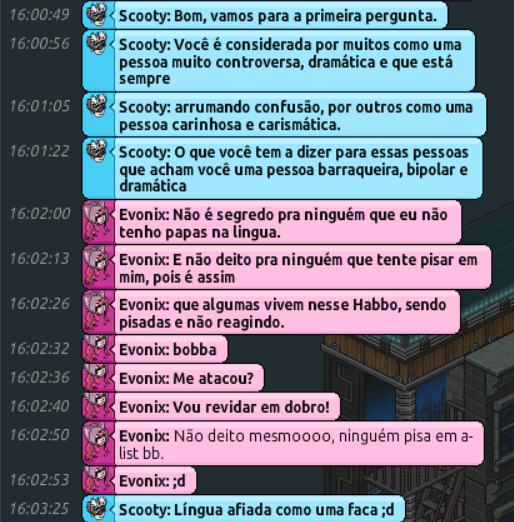Click Scooty's avatar at 16:00:49
The width and height of the screenshot is (514, 522).
pyautogui.click(x=97, y=14)
